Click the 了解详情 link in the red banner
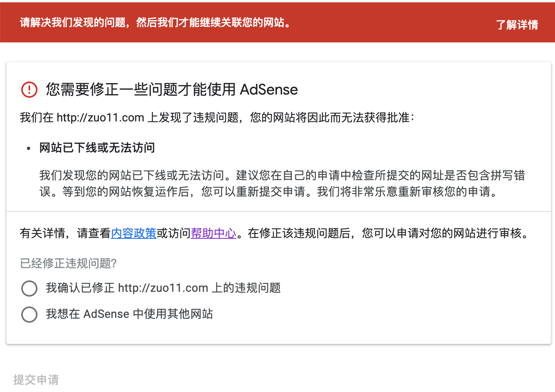 click(517, 25)
